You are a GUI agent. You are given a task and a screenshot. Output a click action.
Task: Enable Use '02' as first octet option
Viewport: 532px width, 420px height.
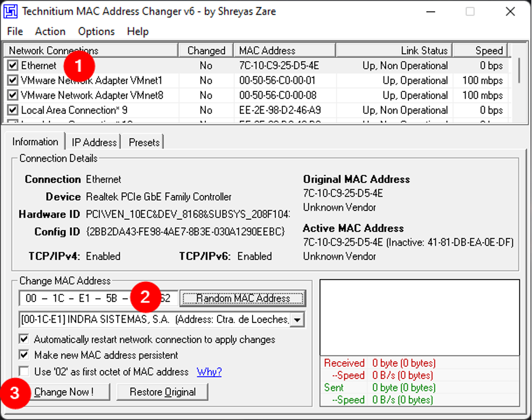pos(24,371)
